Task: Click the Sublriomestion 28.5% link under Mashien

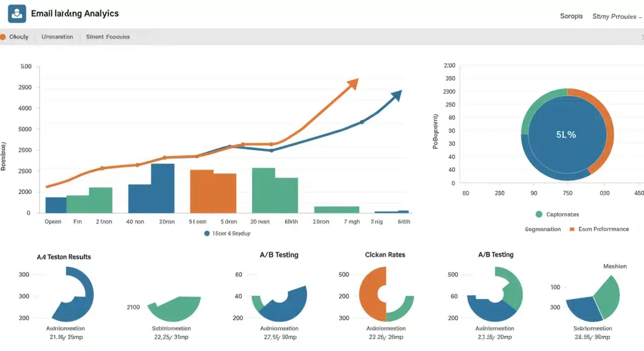Action: coord(593,333)
